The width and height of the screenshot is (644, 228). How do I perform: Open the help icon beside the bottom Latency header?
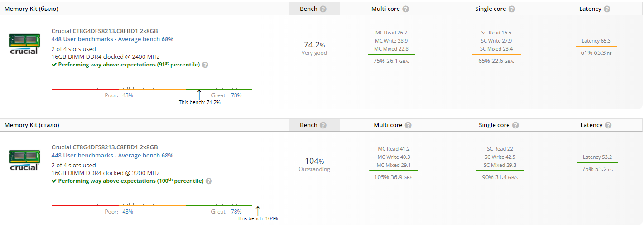click(608, 125)
